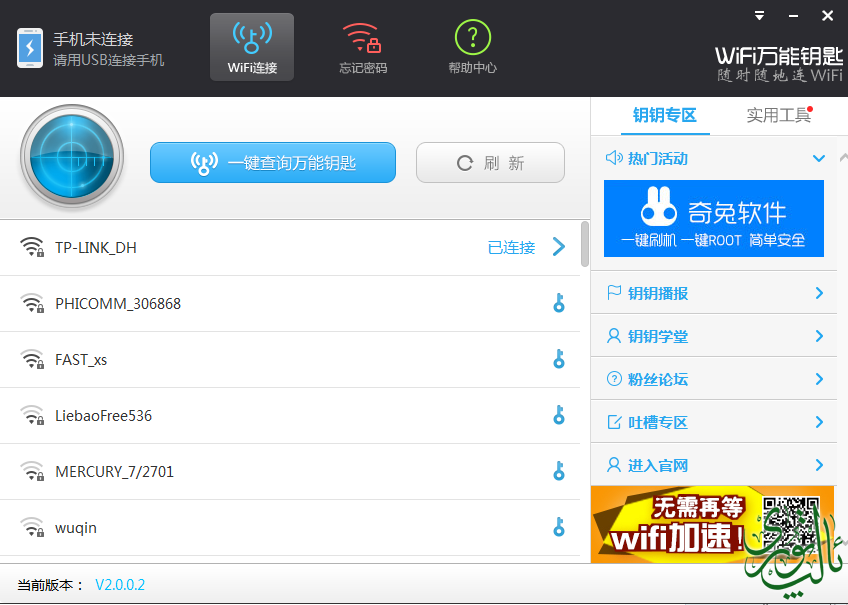This screenshot has height=605, width=848.
Task: Switch to the 实用工具 tab
Action: point(778,115)
